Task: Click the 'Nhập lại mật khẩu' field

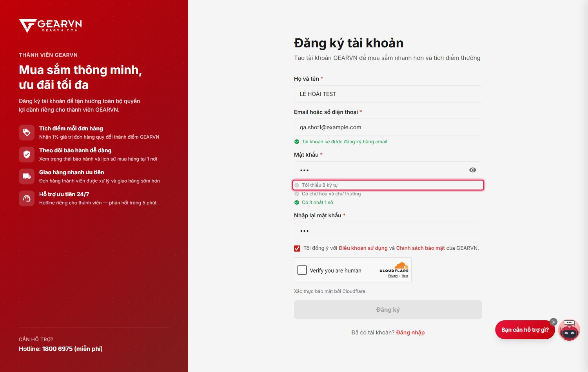Action: [x=388, y=231]
